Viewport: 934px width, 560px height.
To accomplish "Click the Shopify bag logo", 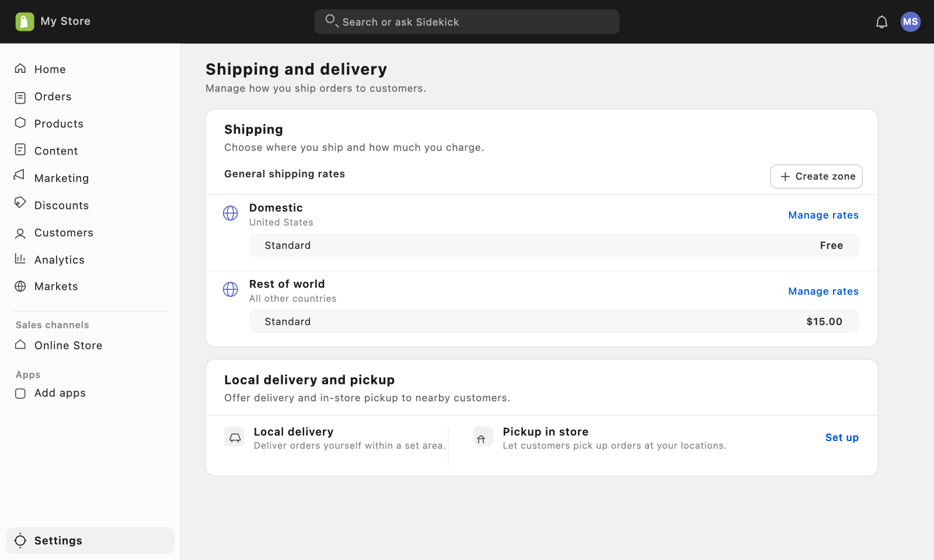I will click(x=25, y=22).
